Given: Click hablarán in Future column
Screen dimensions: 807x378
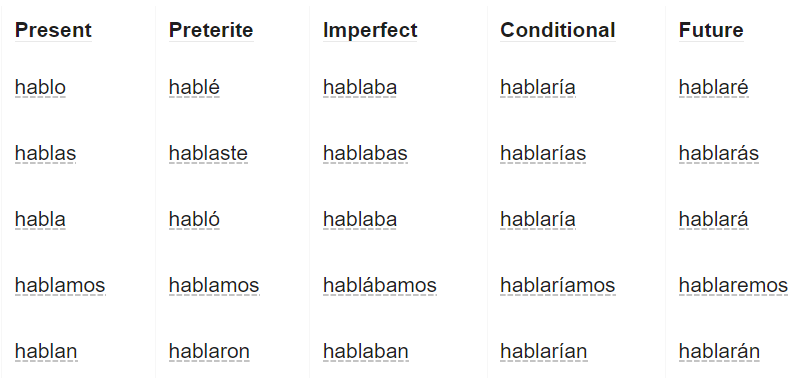Looking at the screenshot, I should click(719, 351).
